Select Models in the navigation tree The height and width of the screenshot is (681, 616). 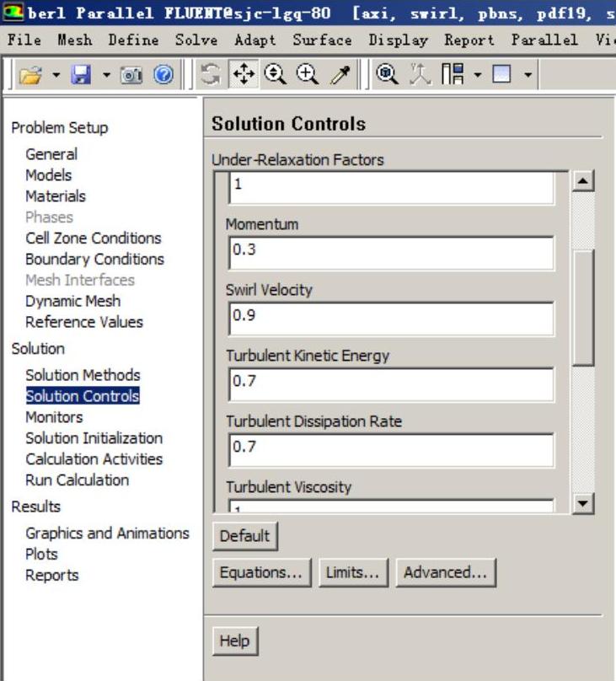tap(49, 175)
